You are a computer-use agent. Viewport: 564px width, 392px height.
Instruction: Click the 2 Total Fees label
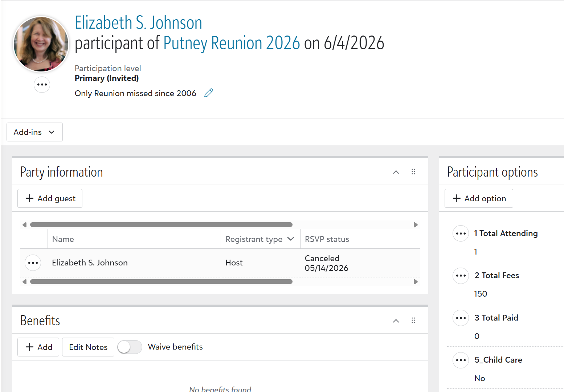point(496,276)
